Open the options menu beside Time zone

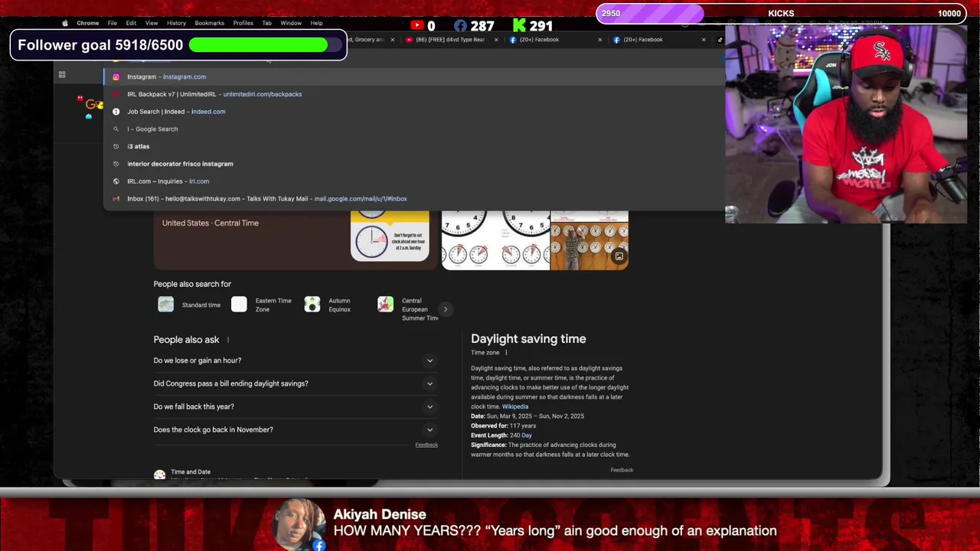[x=506, y=353]
